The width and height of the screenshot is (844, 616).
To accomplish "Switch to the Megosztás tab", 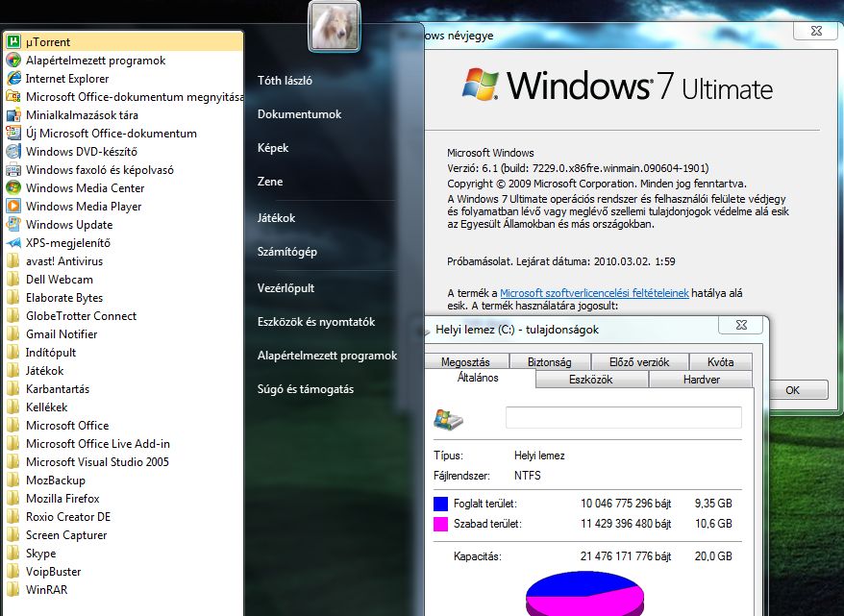I will (x=465, y=362).
